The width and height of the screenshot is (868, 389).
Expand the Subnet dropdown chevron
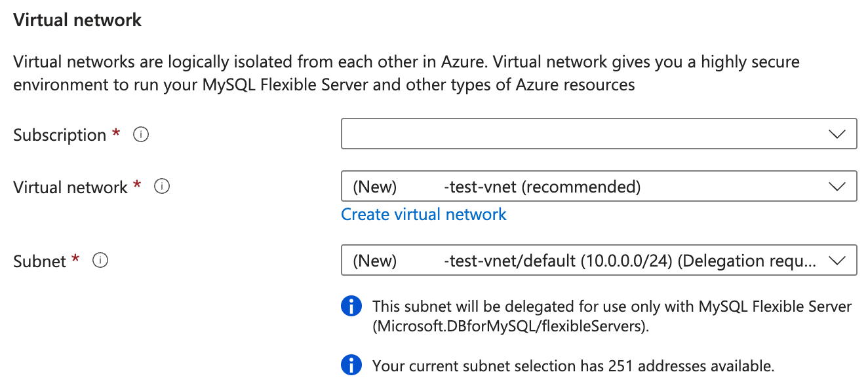(x=837, y=261)
